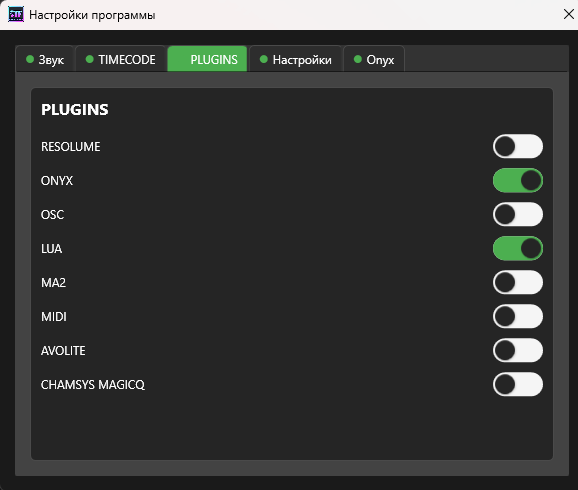The image size is (578, 490).
Task: Click the PLUGINS section heading
Action: click(x=75, y=110)
